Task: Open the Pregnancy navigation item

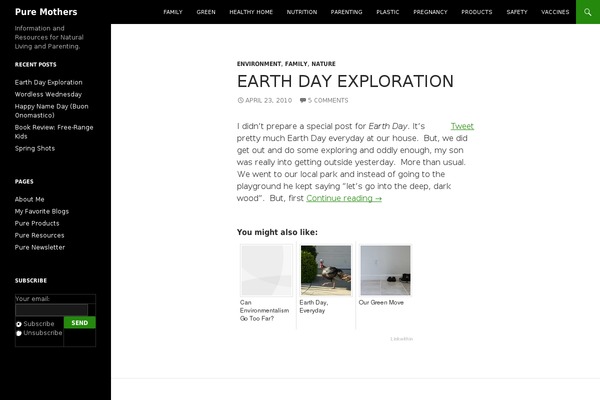Action: [x=430, y=12]
